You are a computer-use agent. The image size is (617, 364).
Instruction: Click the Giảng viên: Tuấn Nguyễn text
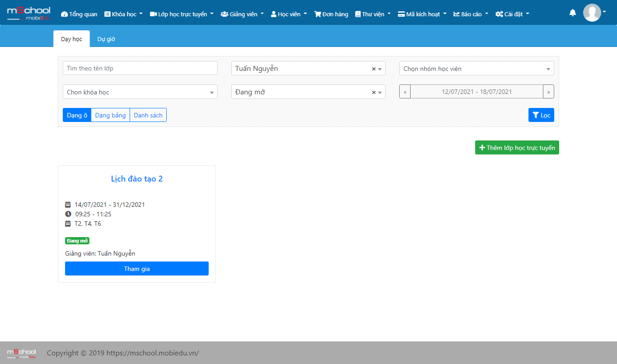point(100,253)
